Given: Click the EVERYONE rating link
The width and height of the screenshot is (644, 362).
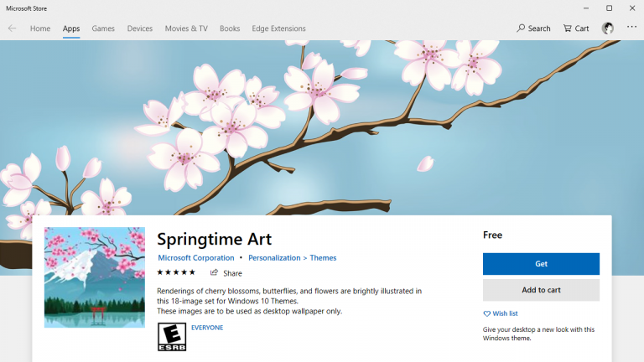Looking at the screenshot, I should coord(207,328).
